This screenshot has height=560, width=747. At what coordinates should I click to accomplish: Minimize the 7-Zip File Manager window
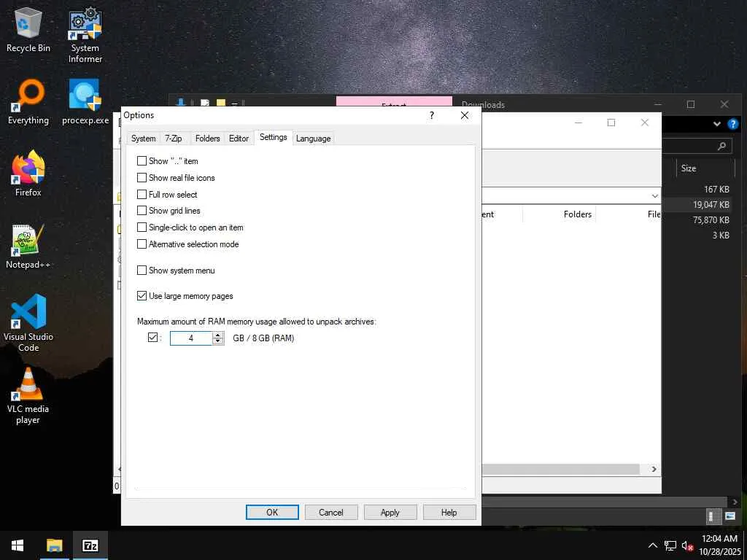point(578,122)
